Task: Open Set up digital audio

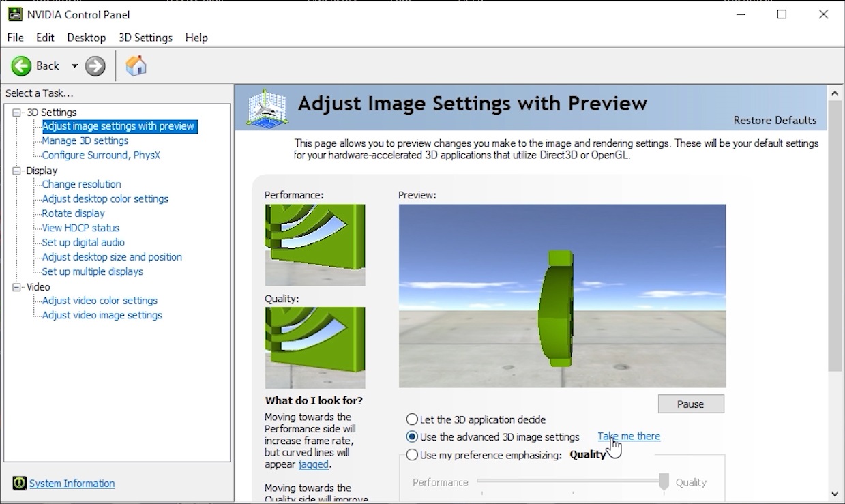Action: coord(83,242)
